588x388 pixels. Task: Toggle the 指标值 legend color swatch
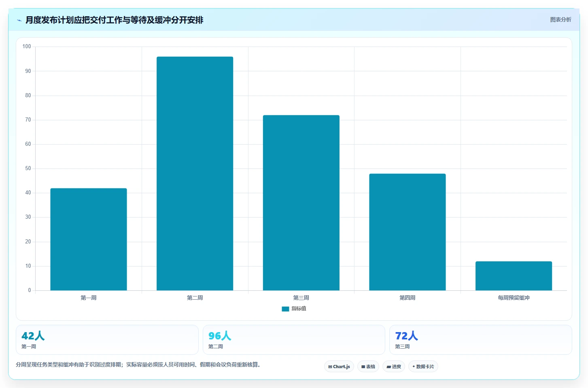(285, 309)
